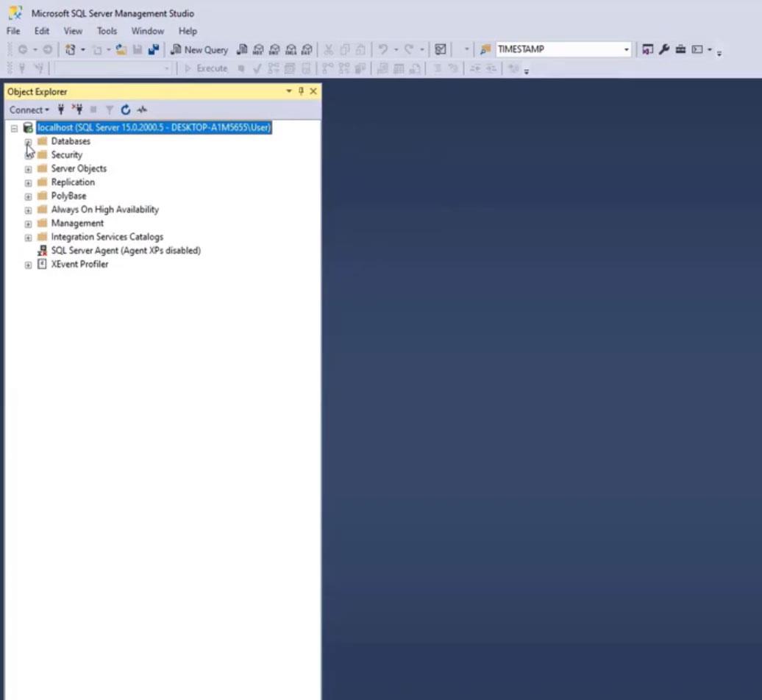The width and height of the screenshot is (762, 700).
Task: Click the Save disk icon
Action: pos(138,49)
